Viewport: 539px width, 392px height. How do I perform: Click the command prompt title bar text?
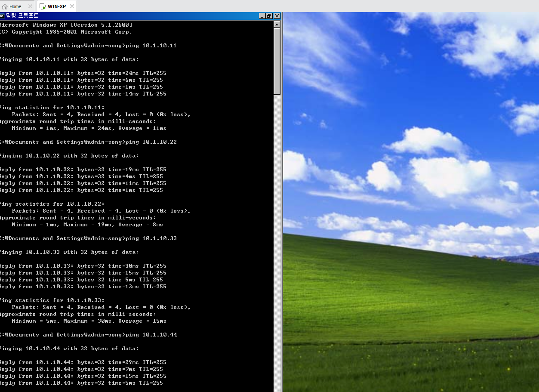(x=22, y=15)
